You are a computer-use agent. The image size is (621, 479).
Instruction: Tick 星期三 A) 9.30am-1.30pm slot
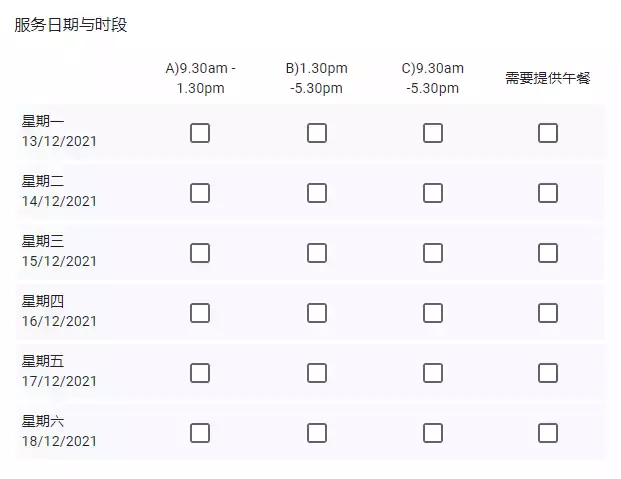pyautogui.click(x=200, y=253)
